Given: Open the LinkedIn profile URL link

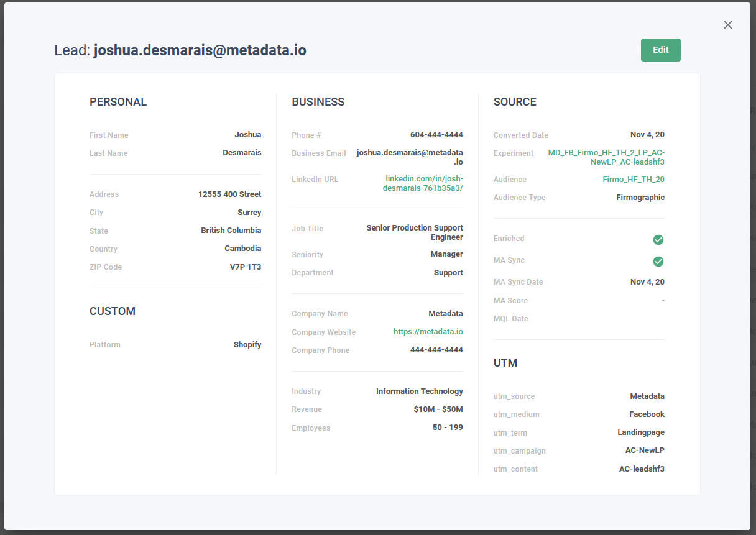Looking at the screenshot, I should pos(423,183).
